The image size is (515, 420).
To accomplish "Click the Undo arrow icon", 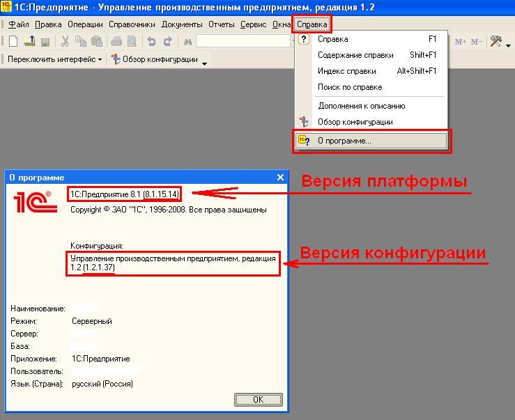I will pos(151,41).
